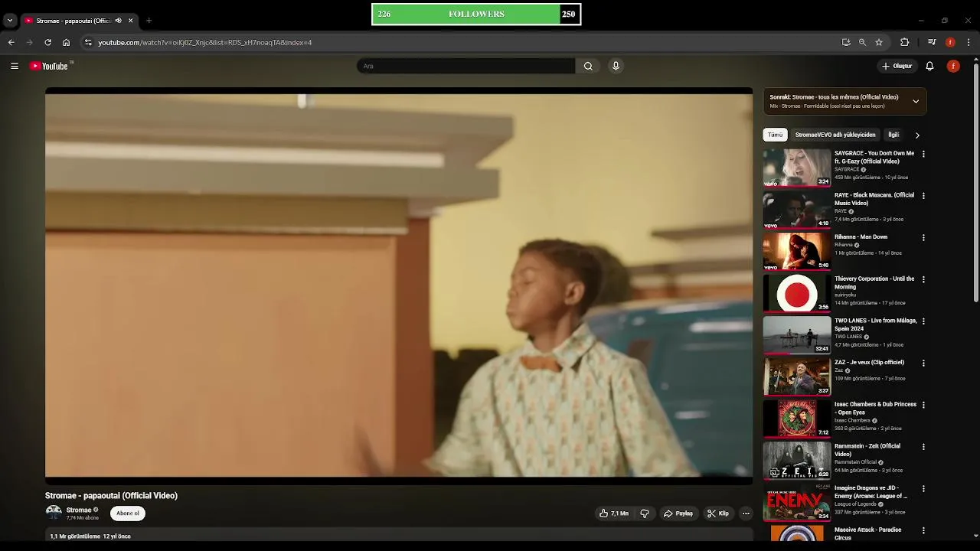
Task: Go forward in browser
Action: (29, 42)
